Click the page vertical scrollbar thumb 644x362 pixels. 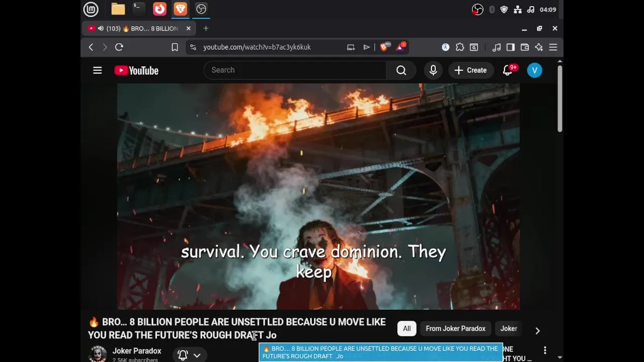pos(559,99)
